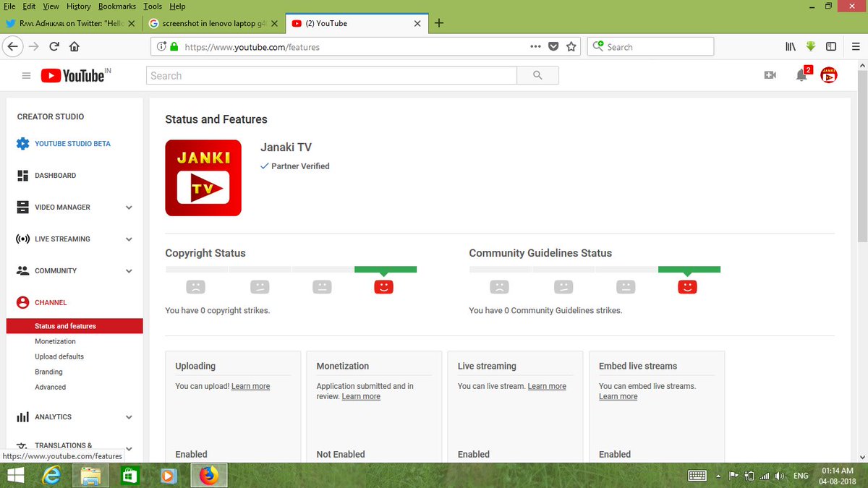Open Branding settings
868x488 pixels.
pos(48,372)
